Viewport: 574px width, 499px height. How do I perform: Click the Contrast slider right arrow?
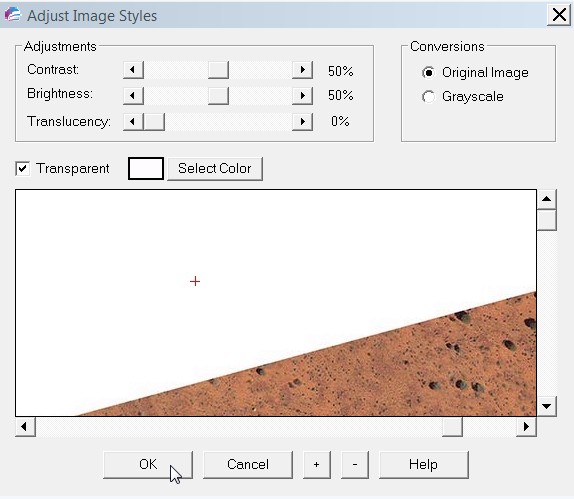tap(302, 70)
